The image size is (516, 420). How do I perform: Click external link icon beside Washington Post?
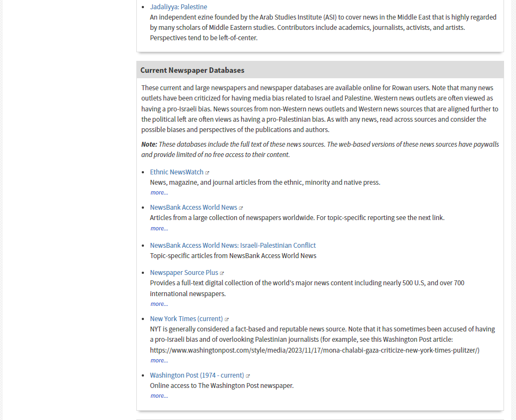(x=248, y=376)
